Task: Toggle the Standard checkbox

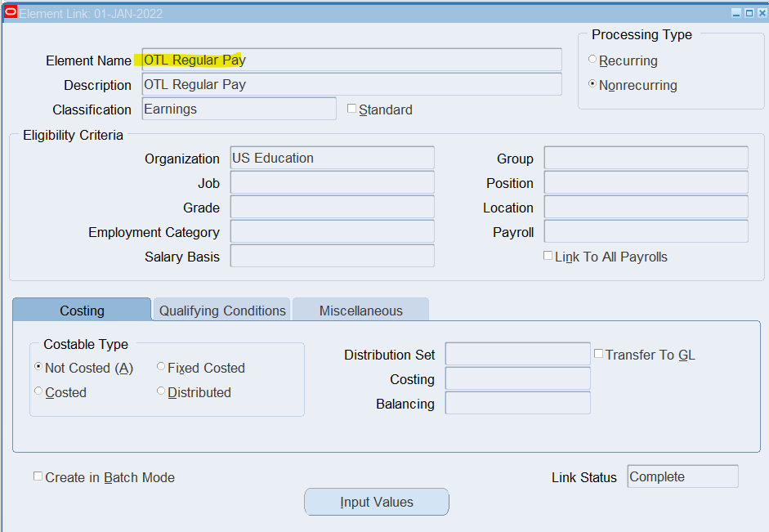Action: 352,109
